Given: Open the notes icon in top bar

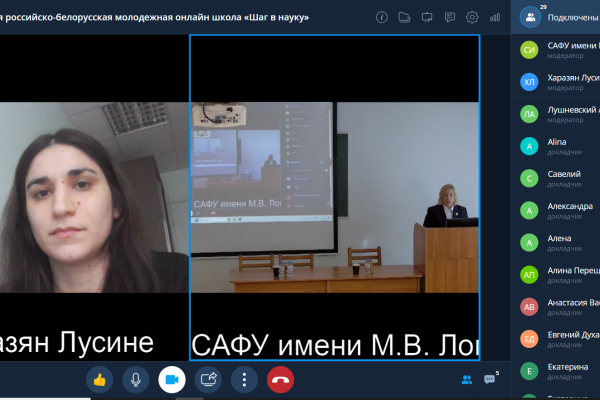Looking at the screenshot, I should 449,17.
